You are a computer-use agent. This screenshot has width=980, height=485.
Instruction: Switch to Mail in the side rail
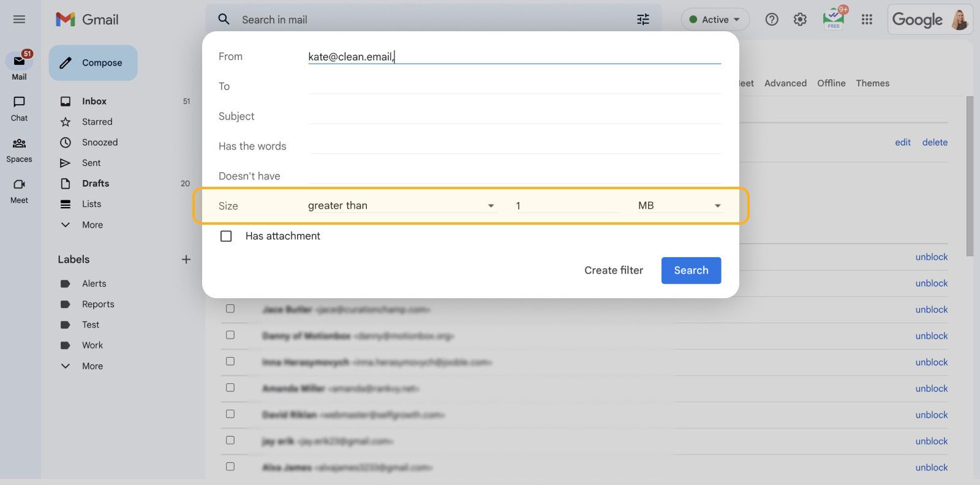(19, 66)
